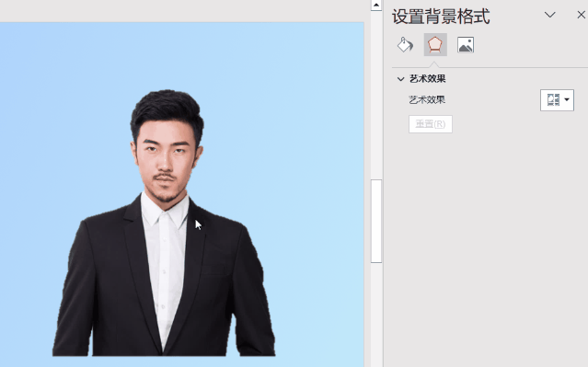Click the 设置背景格式 pane title
The height and width of the screenshot is (367, 588).
pyautogui.click(x=441, y=17)
